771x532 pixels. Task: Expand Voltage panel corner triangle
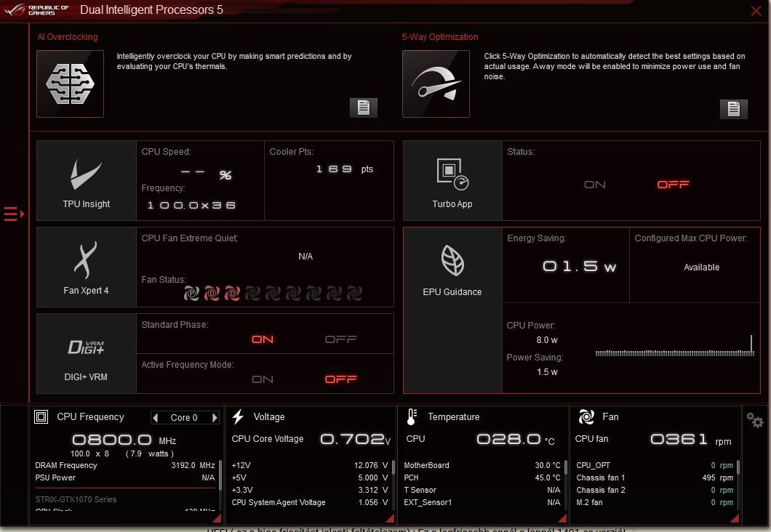pyautogui.click(x=390, y=517)
